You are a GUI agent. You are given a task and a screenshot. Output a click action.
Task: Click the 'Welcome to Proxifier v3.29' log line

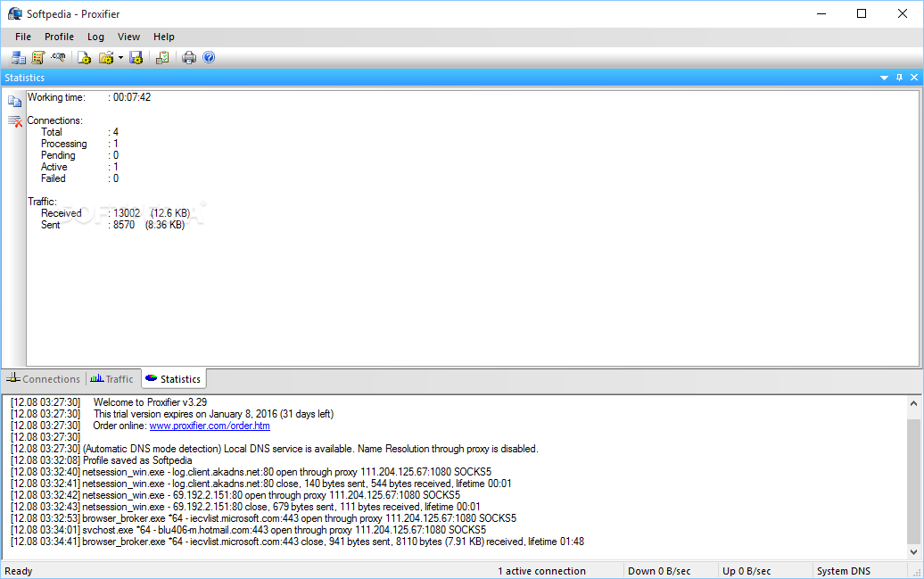pyautogui.click(x=150, y=402)
